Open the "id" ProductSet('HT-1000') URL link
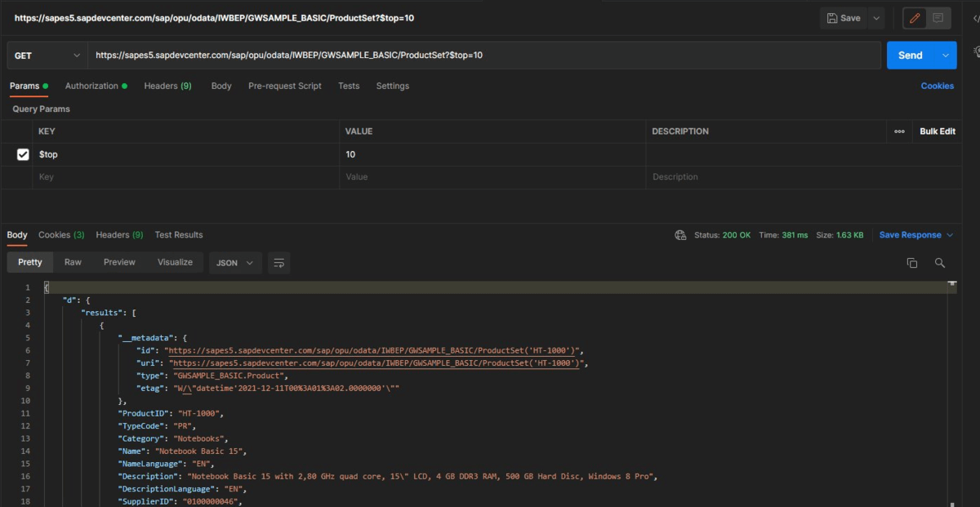The width and height of the screenshot is (980, 507). [373, 350]
